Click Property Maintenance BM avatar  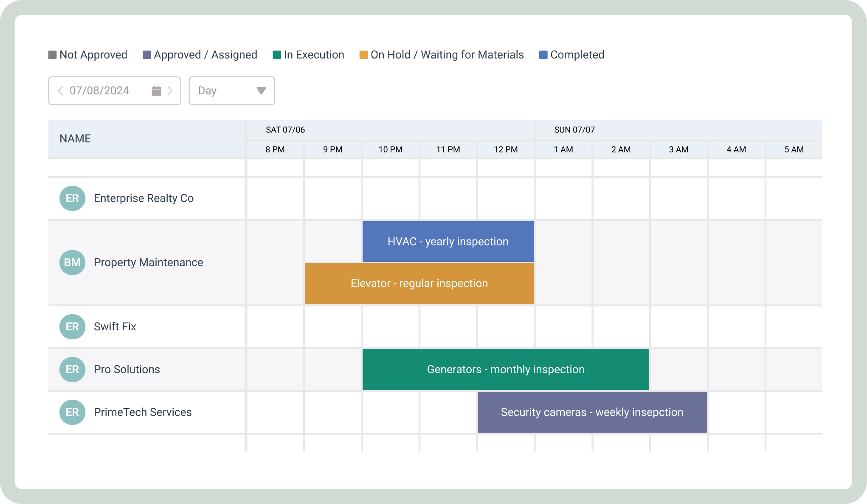(72, 262)
